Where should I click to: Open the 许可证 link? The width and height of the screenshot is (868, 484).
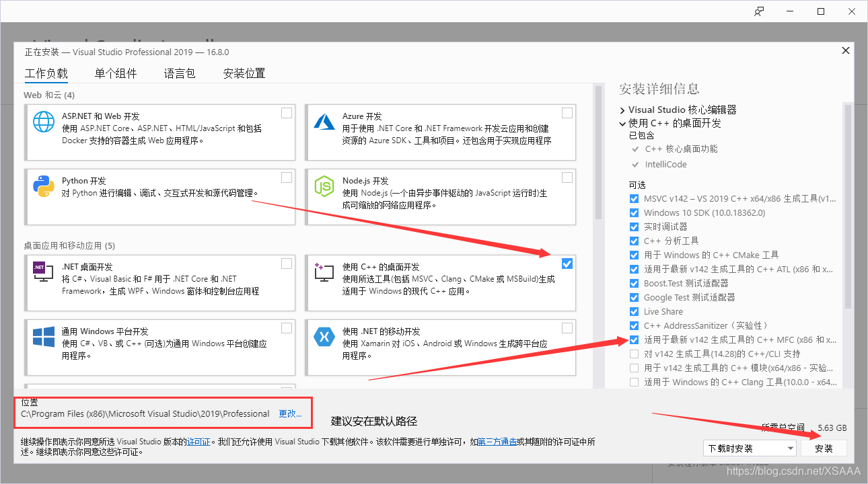tap(198, 442)
